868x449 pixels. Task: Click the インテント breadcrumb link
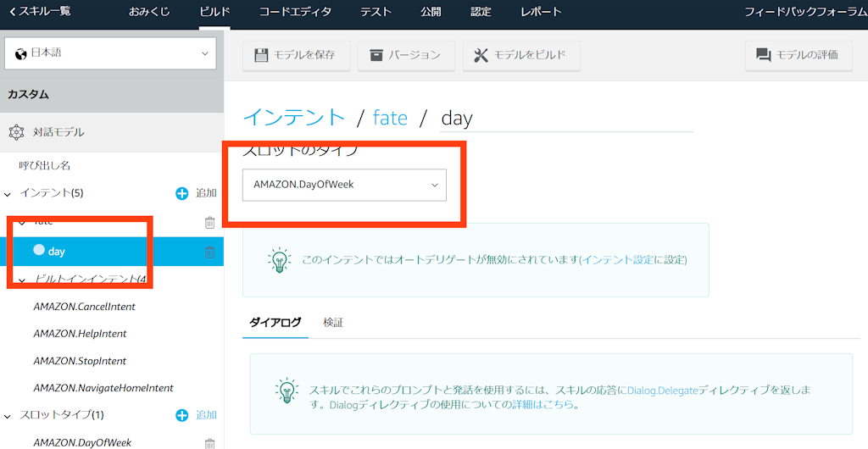[294, 117]
